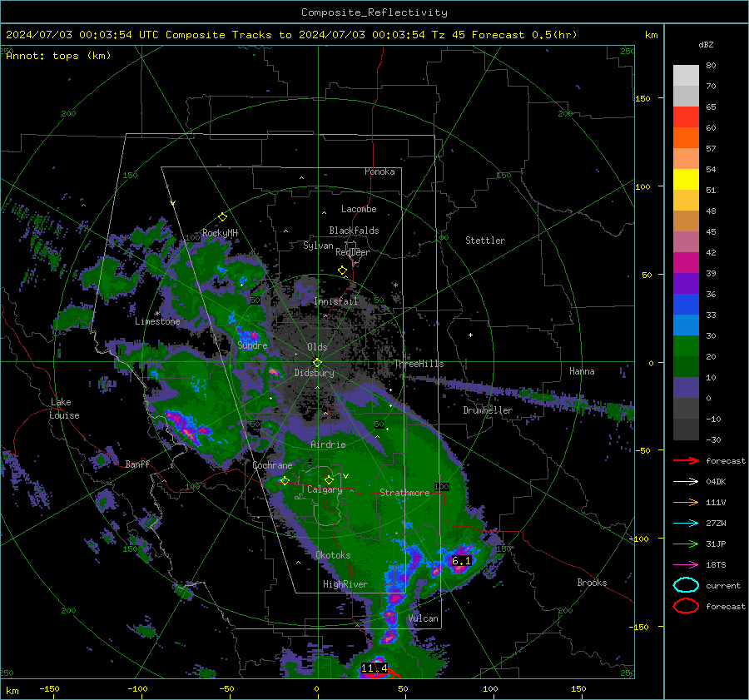Click the green 31JP arrow legend
The width and height of the screenshot is (749, 700).
(686, 544)
